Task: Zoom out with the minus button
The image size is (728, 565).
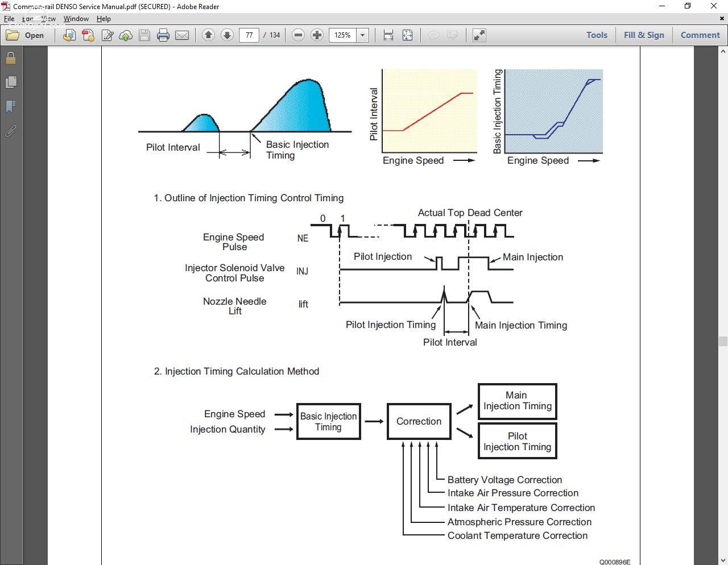Action: 298,35
